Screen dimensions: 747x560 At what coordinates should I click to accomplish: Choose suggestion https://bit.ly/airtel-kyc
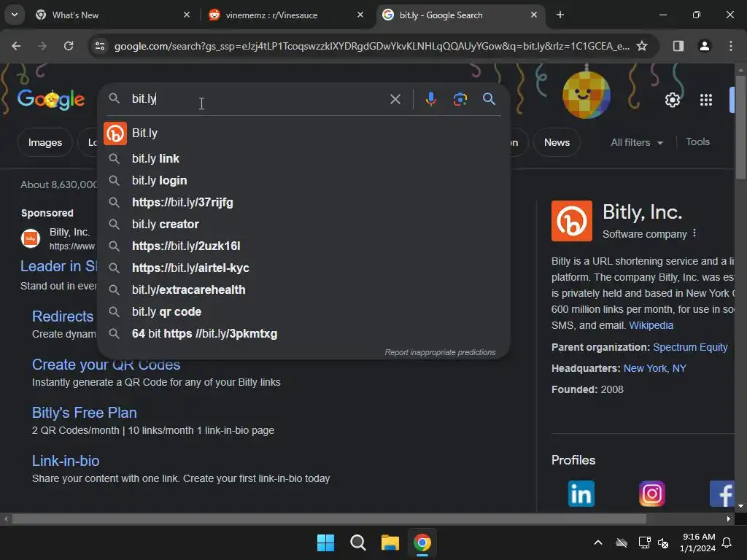(x=303, y=268)
